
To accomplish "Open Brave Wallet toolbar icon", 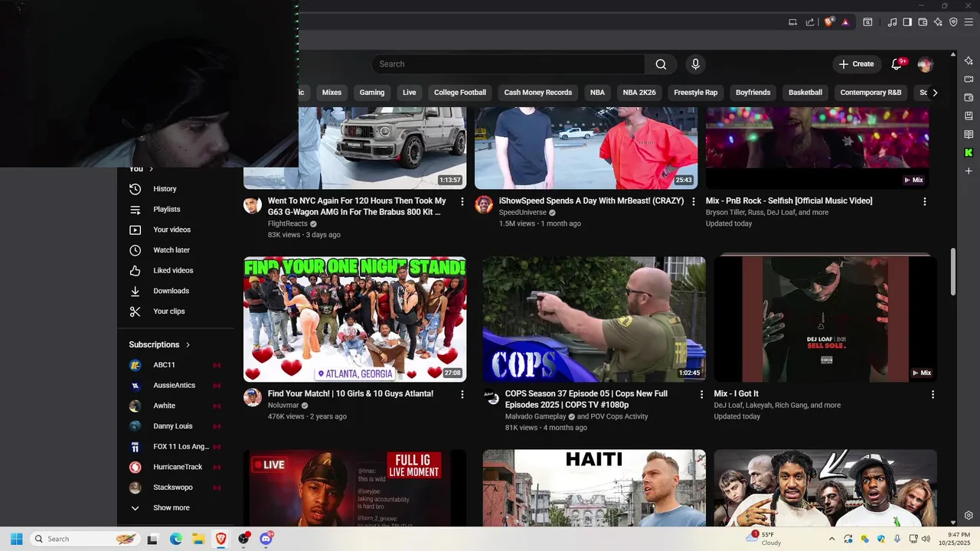I will [923, 22].
